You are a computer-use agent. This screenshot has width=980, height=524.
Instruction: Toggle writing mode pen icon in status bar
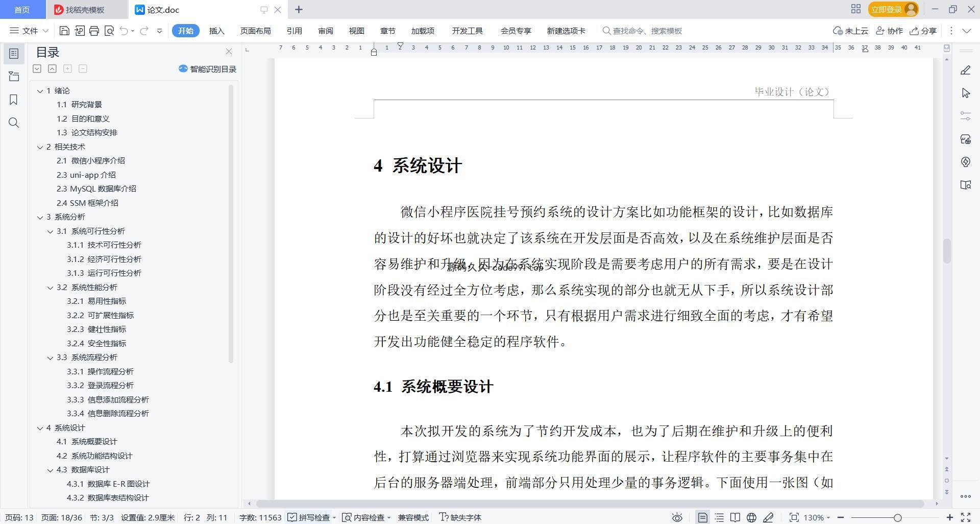(x=768, y=517)
